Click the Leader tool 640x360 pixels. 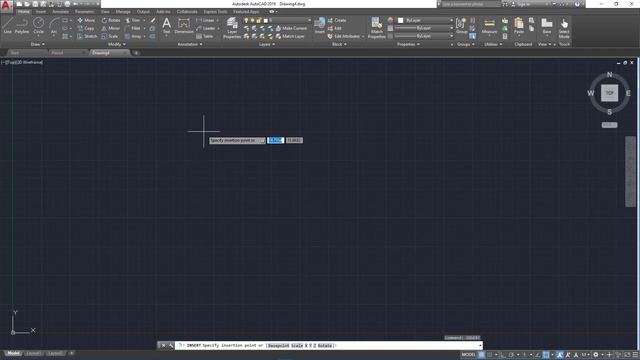[x=206, y=28]
